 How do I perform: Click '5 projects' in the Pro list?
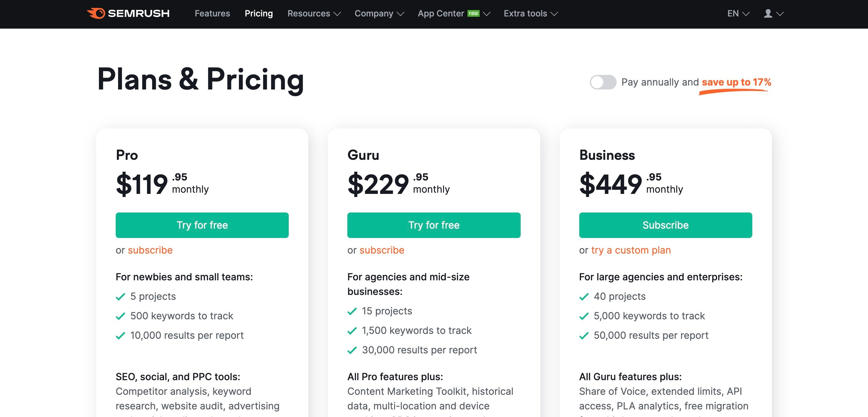pyautogui.click(x=153, y=296)
